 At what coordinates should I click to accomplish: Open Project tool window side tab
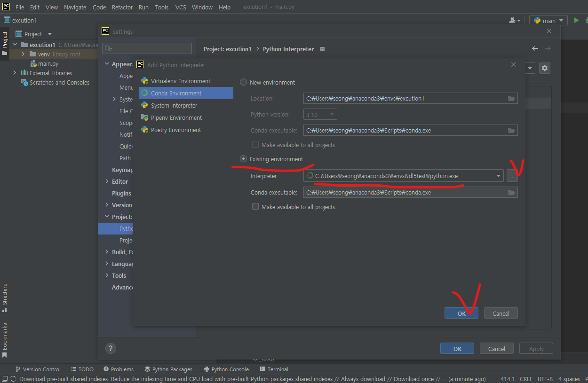pyautogui.click(x=5, y=43)
